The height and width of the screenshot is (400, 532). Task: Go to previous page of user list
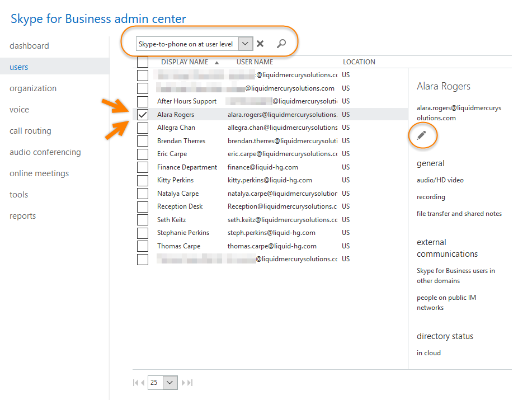point(143,383)
